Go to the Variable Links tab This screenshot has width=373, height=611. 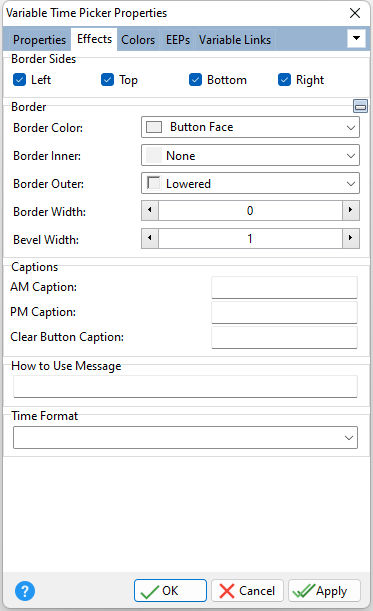tap(235, 40)
